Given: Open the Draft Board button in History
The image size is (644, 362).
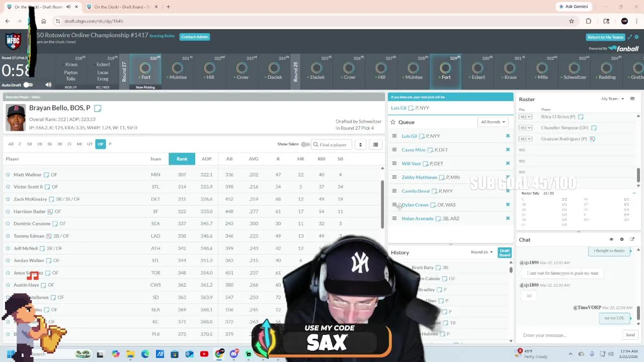Looking at the screenshot, I should 505,252.
